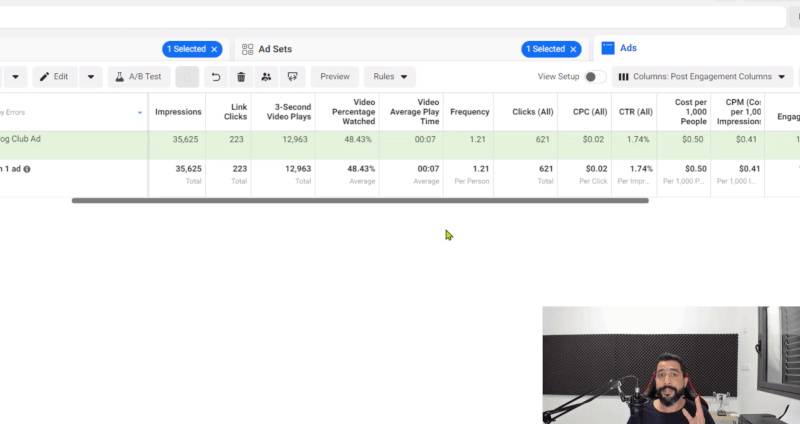Image resolution: width=800 pixels, height=424 pixels.
Task: Sort by Video Average Play Time header
Action: point(414,112)
